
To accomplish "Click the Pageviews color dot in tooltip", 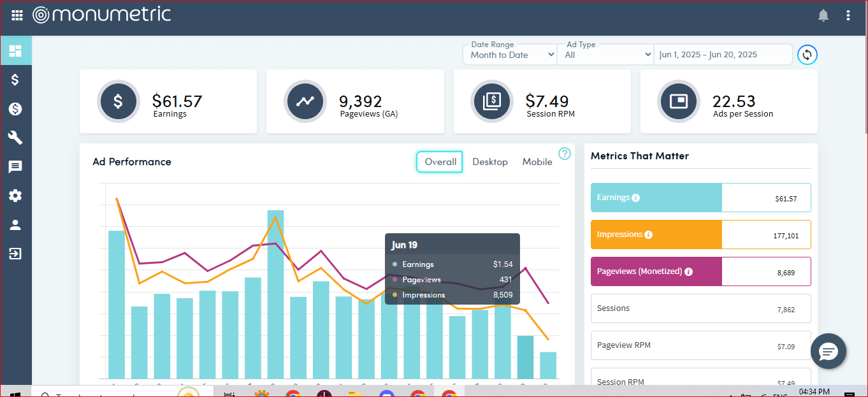I will pyautogui.click(x=395, y=280).
